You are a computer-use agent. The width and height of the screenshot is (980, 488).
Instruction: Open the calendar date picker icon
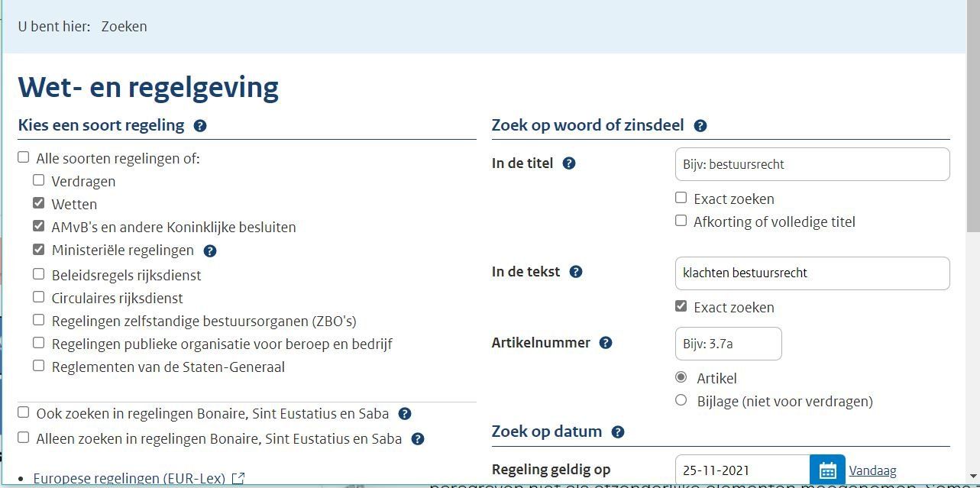tap(828, 470)
